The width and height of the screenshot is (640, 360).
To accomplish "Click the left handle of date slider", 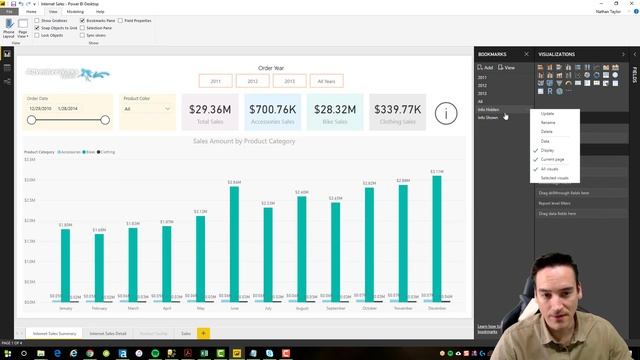I will [31, 120].
